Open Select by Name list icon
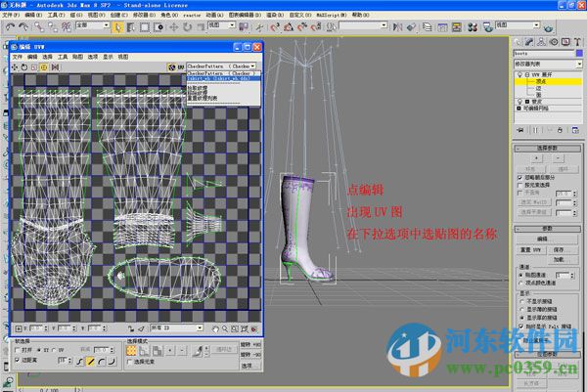587x392 pixels. (x=131, y=27)
